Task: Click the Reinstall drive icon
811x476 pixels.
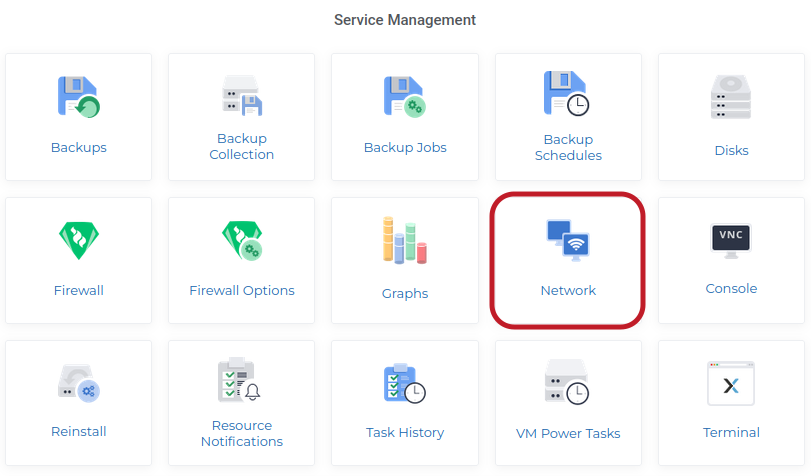Action: (78, 384)
